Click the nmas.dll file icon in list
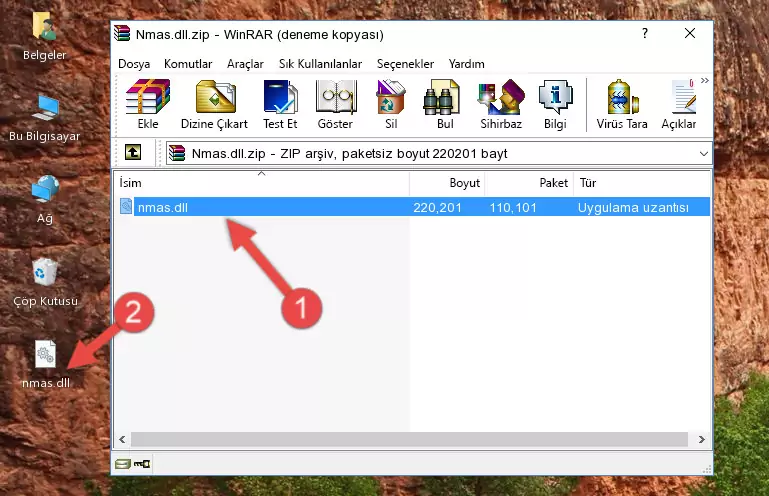The height and width of the screenshot is (496, 769). coord(126,207)
